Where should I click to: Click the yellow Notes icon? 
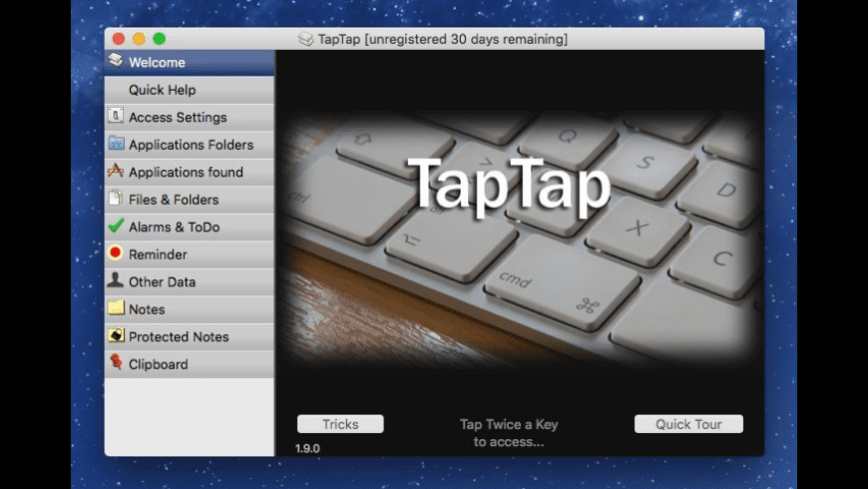pyautogui.click(x=116, y=307)
